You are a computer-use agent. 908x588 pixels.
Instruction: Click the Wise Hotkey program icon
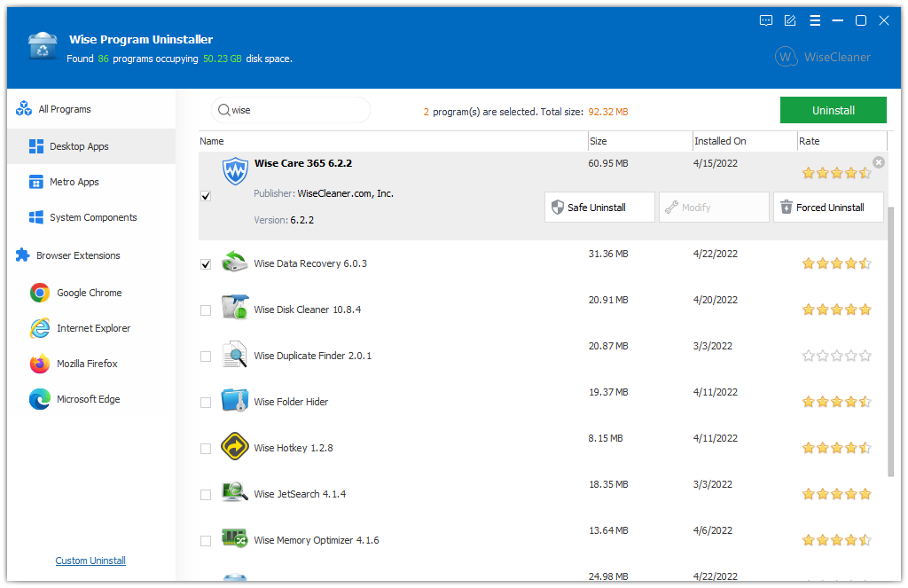coord(234,447)
